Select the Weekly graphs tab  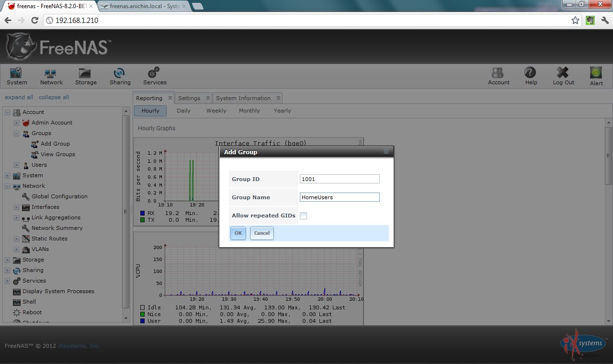(x=216, y=111)
